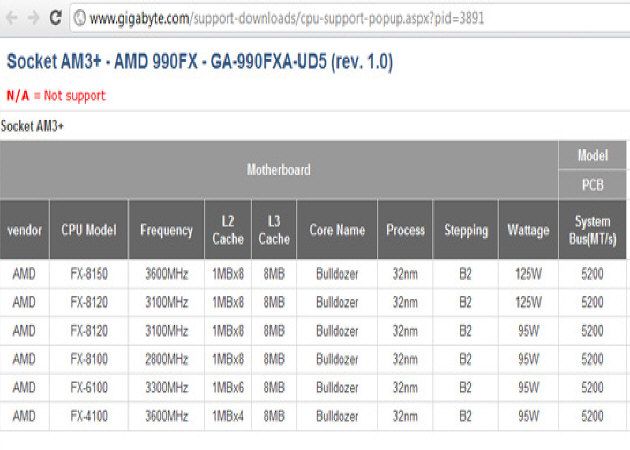This screenshot has width=630, height=450.
Task: Click the red N/A legend text
Action: tap(19, 96)
